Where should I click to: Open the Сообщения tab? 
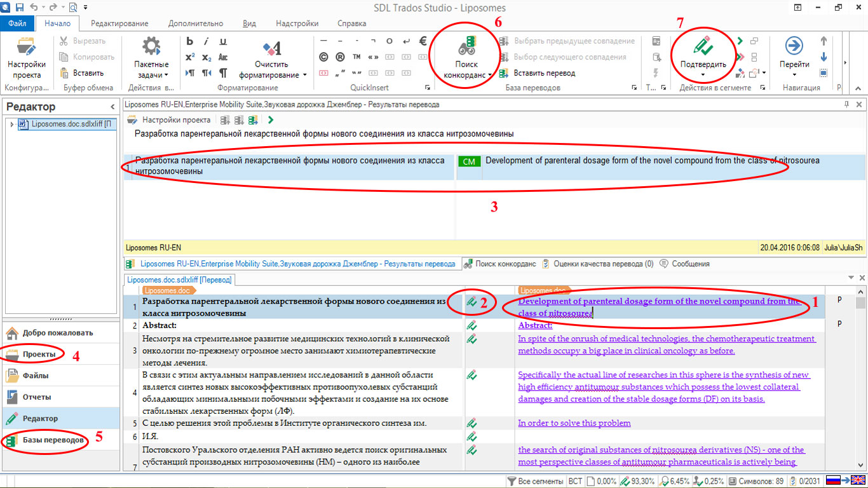pyautogui.click(x=684, y=264)
